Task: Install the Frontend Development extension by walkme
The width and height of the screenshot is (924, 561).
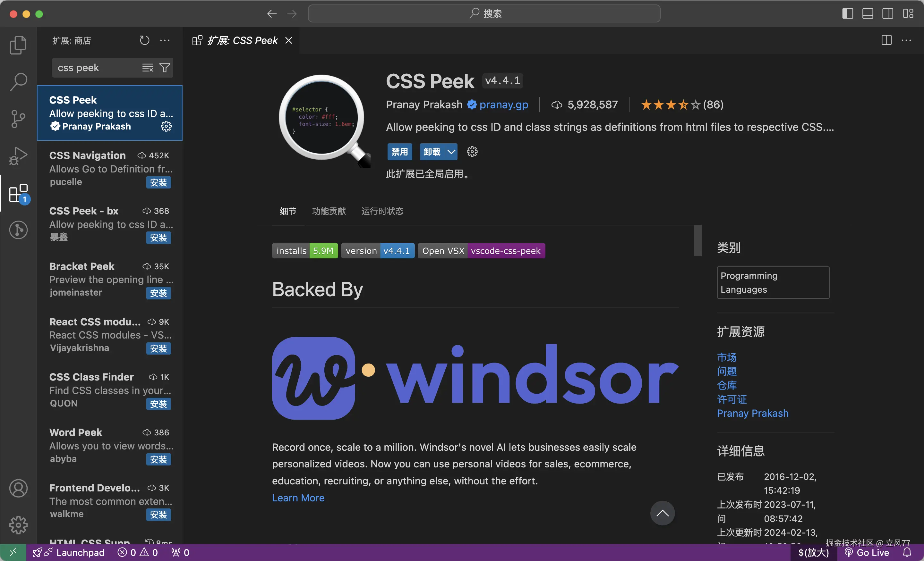Action: pos(158,515)
